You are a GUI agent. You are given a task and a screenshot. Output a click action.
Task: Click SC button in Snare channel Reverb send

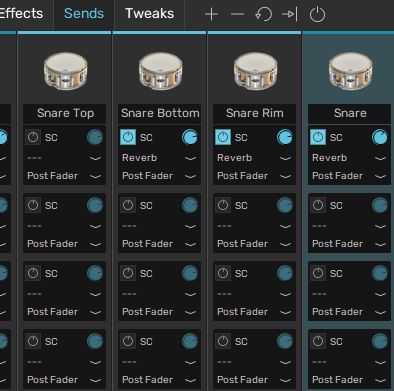point(336,138)
